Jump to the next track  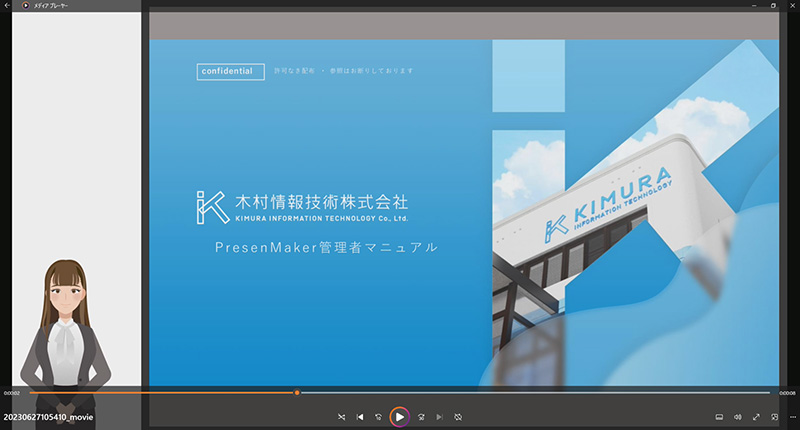pyautogui.click(x=439, y=416)
